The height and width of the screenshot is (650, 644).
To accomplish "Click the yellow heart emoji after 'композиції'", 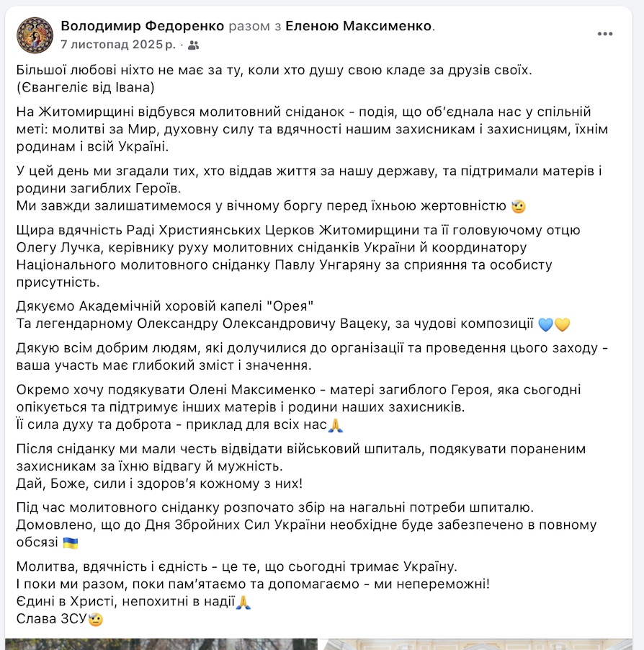I will click(563, 324).
